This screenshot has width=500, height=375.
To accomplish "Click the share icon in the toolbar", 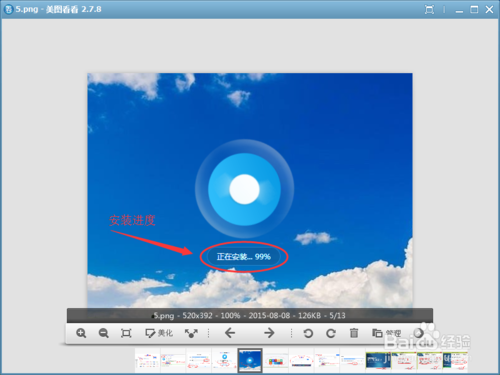I will click(191, 333).
